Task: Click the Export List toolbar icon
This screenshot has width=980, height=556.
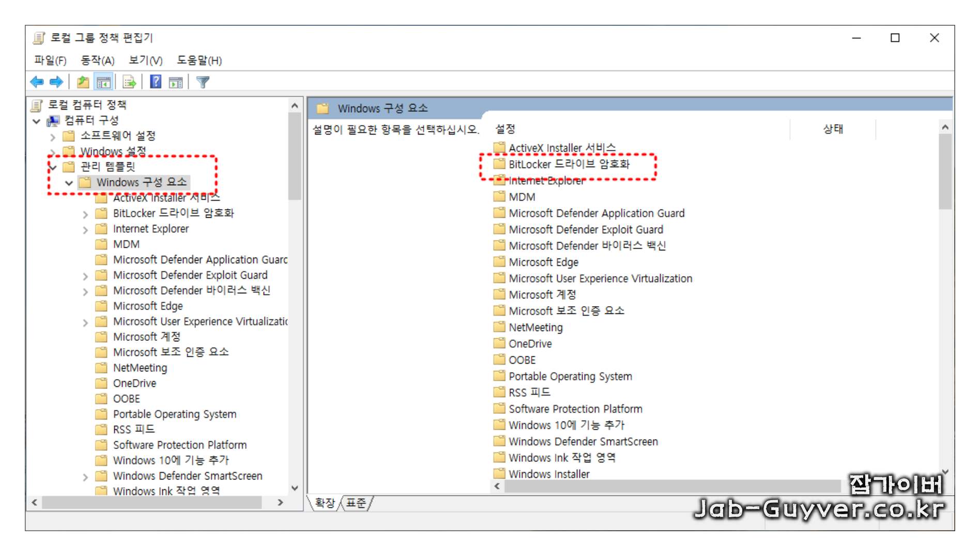Action: 129,82
